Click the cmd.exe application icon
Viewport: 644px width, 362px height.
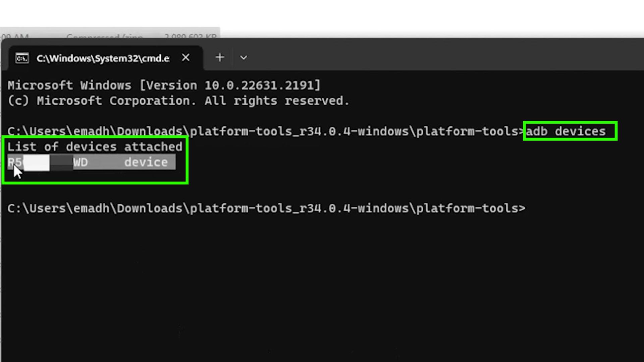coord(22,58)
